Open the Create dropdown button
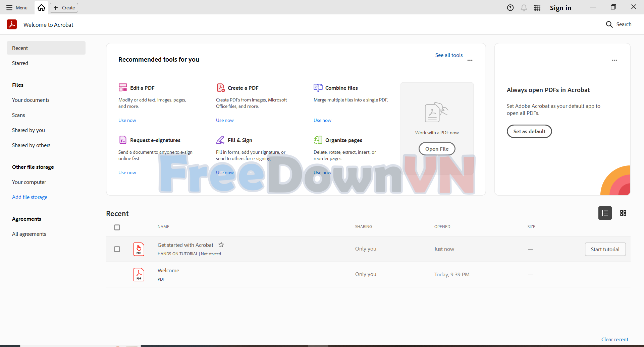 [x=64, y=8]
